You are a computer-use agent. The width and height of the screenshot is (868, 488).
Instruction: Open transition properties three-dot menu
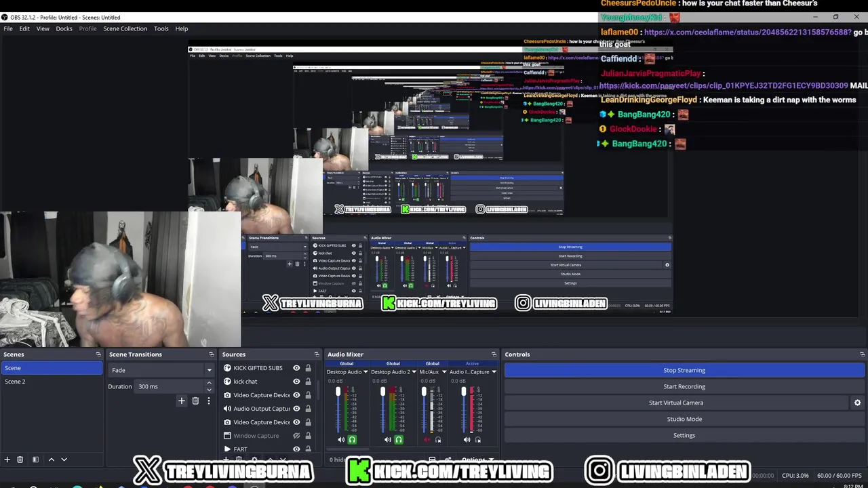(x=209, y=401)
